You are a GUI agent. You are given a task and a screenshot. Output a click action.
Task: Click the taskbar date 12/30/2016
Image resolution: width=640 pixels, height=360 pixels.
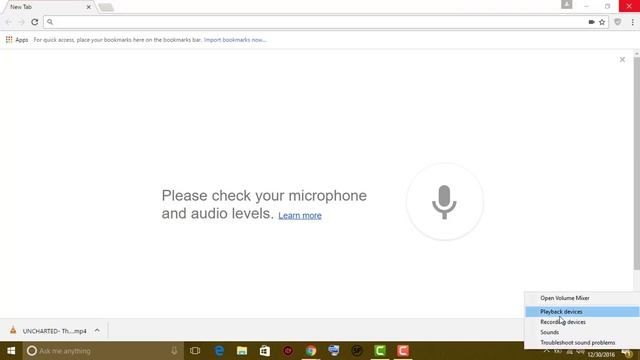[x=601, y=354]
